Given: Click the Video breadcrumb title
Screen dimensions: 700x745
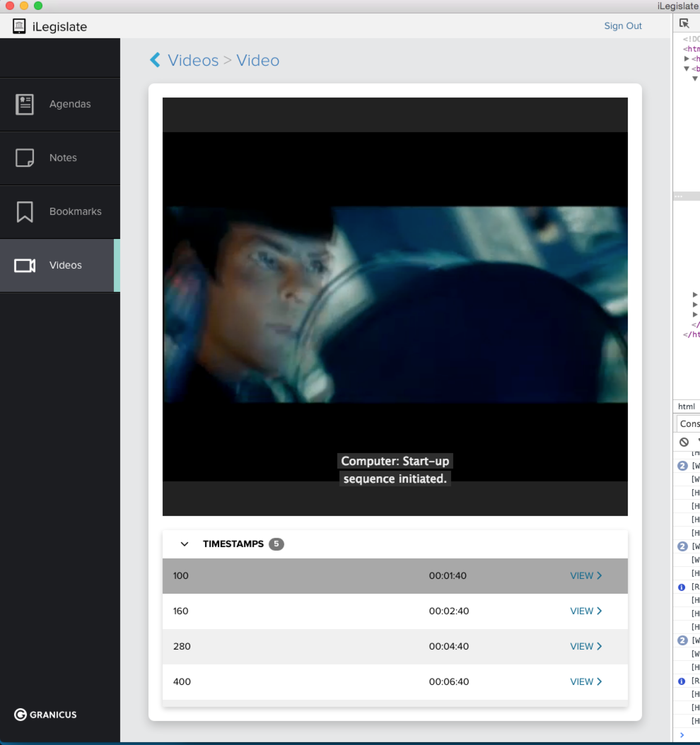Looking at the screenshot, I should tap(258, 60).
